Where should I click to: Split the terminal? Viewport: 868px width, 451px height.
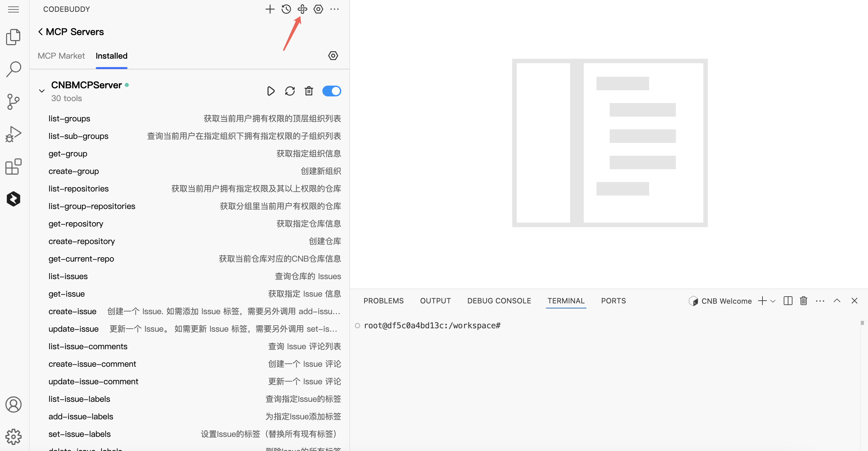(788, 301)
